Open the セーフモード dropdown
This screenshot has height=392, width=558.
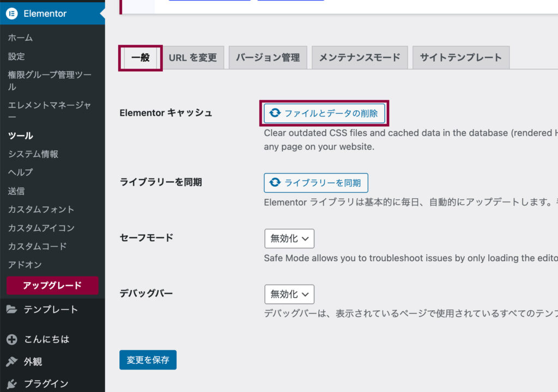point(289,238)
